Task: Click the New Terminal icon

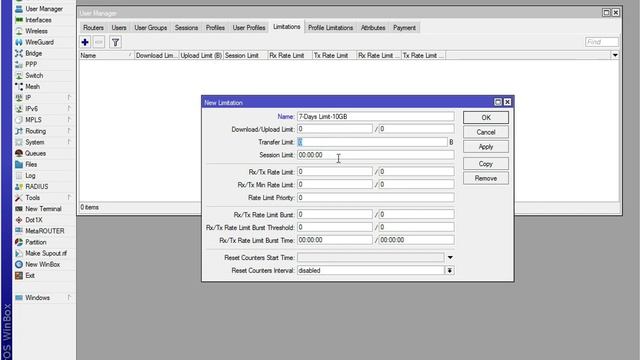Action: [x=19, y=209]
